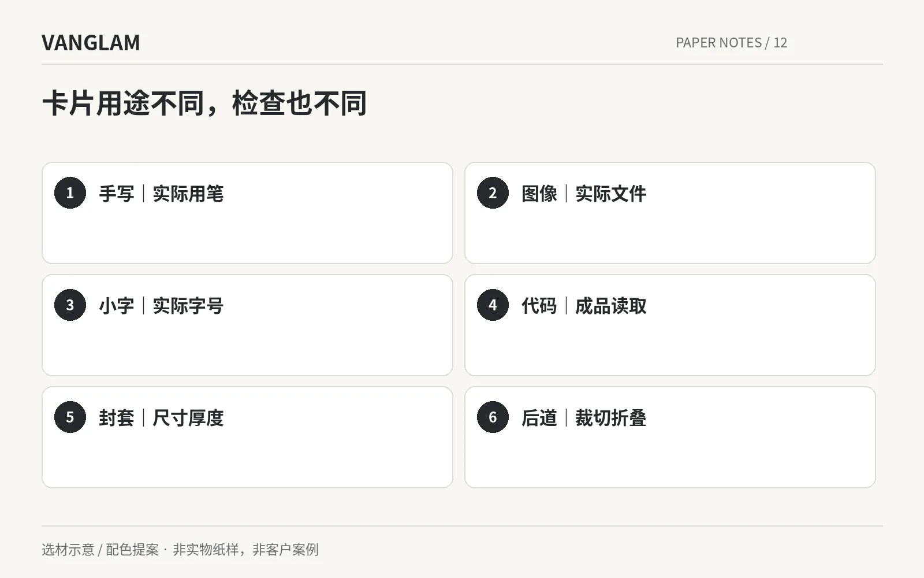Click the number 5 badge for 封套
The height and width of the screenshot is (578, 924).
(70, 417)
